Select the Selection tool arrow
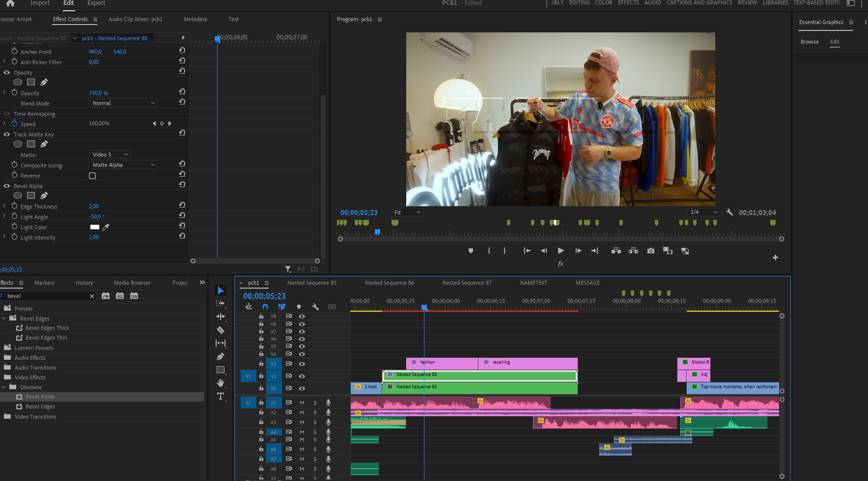Viewport: 868px width, 481px height. (x=221, y=291)
